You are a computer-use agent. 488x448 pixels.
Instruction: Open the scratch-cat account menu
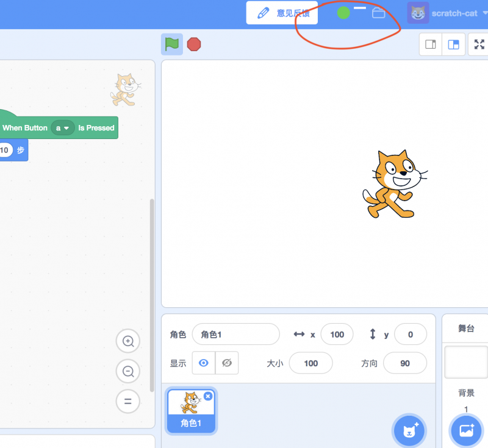coord(447,13)
